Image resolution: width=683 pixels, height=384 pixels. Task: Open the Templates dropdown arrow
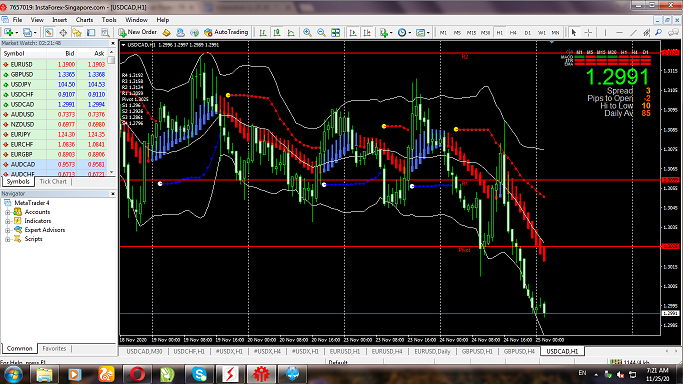click(428, 33)
